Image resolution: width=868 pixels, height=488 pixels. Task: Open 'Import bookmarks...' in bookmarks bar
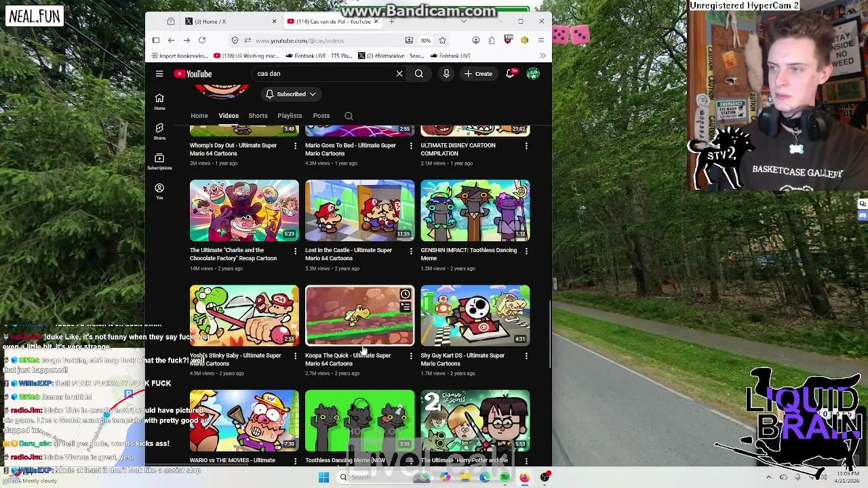[x=180, y=56]
